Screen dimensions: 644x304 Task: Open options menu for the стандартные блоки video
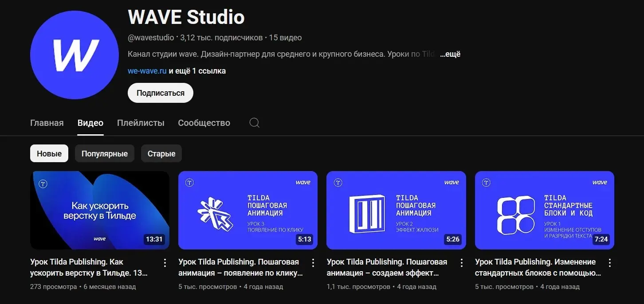[609, 262]
